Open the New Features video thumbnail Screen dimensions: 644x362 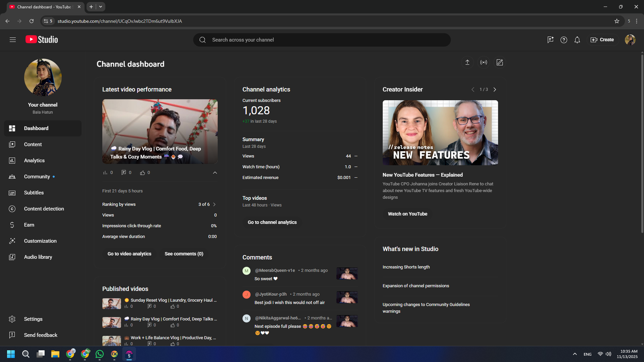click(x=440, y=133)
